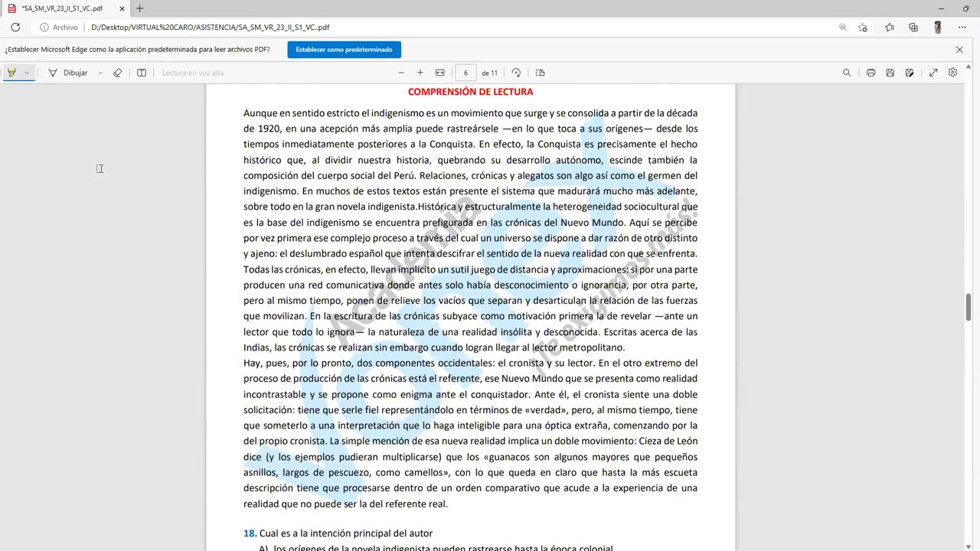Open the Favorites list
Image resolution: width=980 pixels, height=551 pixels.
point(890,27)
